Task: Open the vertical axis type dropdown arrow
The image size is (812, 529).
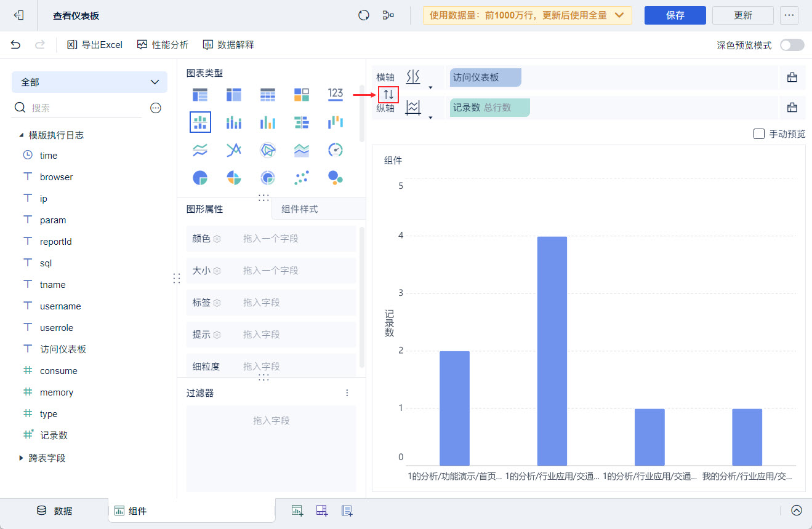Action: pyautogui.click(x=430, y=117)
